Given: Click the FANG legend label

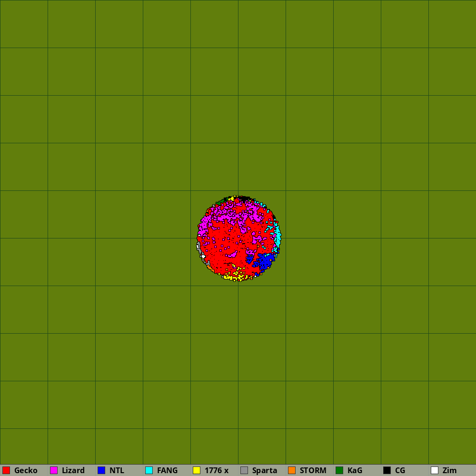Looking at the screenshot, I should coord(167,470).
